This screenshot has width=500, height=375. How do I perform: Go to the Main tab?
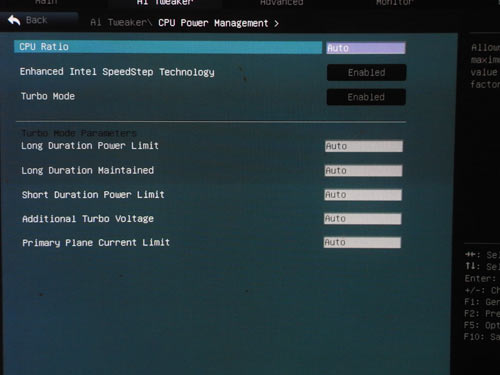[46, 2]
